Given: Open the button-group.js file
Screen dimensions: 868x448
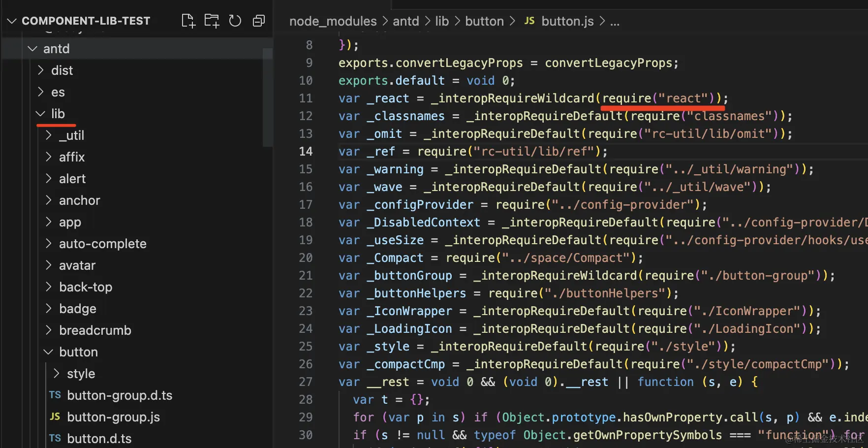Looking at the screenshot, I should click(x=114, y=417).
